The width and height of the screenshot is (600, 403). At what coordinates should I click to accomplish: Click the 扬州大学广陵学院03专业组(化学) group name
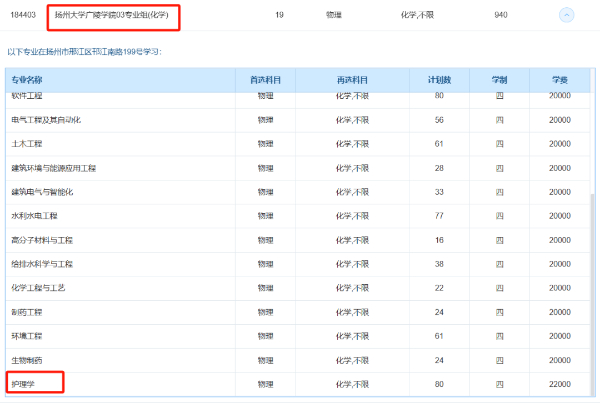pos(112,15)
